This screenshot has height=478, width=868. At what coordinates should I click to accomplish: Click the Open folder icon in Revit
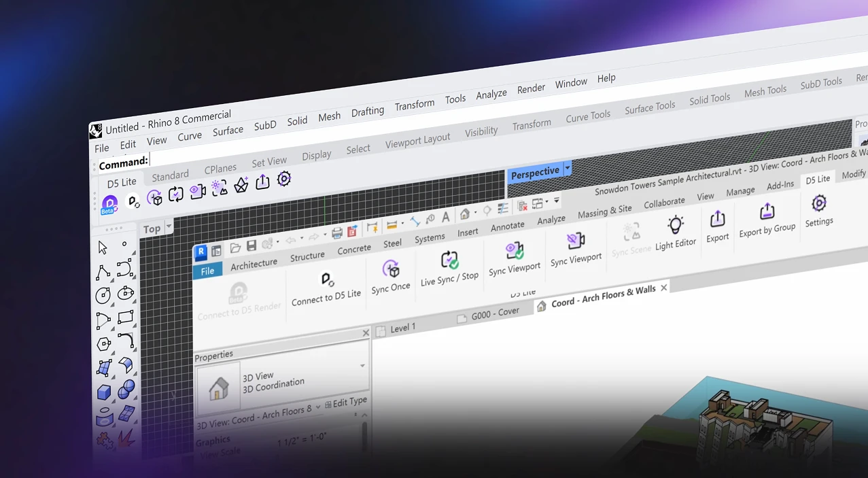235,248
